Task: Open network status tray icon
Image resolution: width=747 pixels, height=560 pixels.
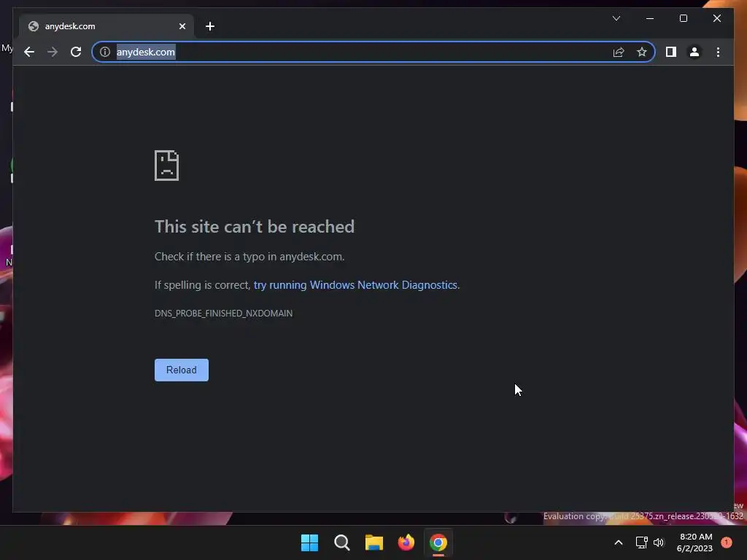Action: (x=641, y=542)
